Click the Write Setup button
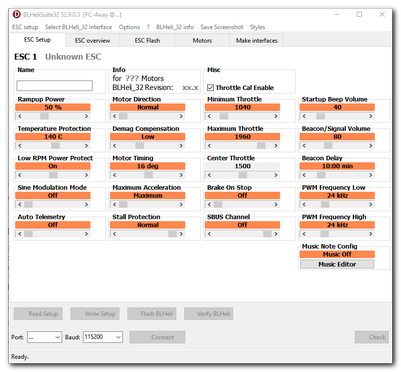Screen dimensions: 401x372 95,314
